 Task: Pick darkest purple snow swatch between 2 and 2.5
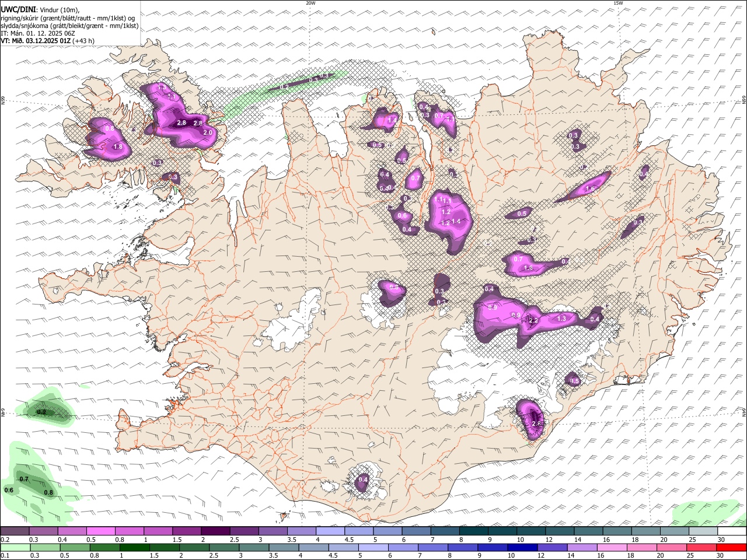[215, 531]
